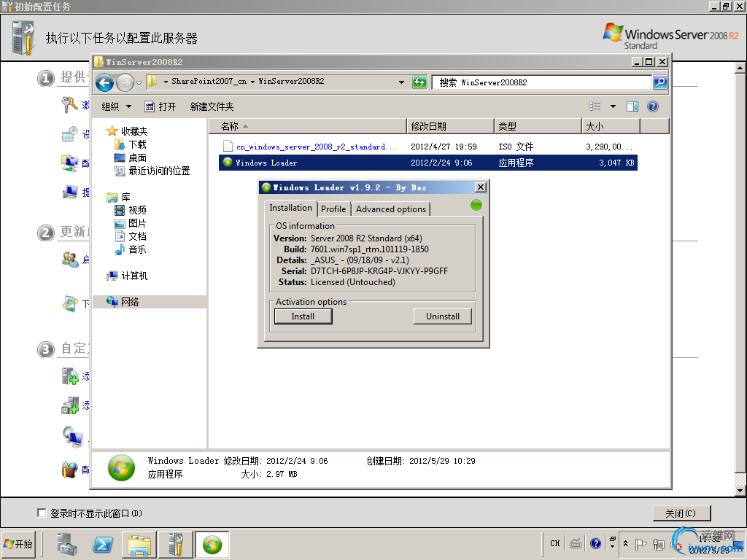Select the cn_windows_server_2008_r2_standard ISO file

(x=427, y=147)
